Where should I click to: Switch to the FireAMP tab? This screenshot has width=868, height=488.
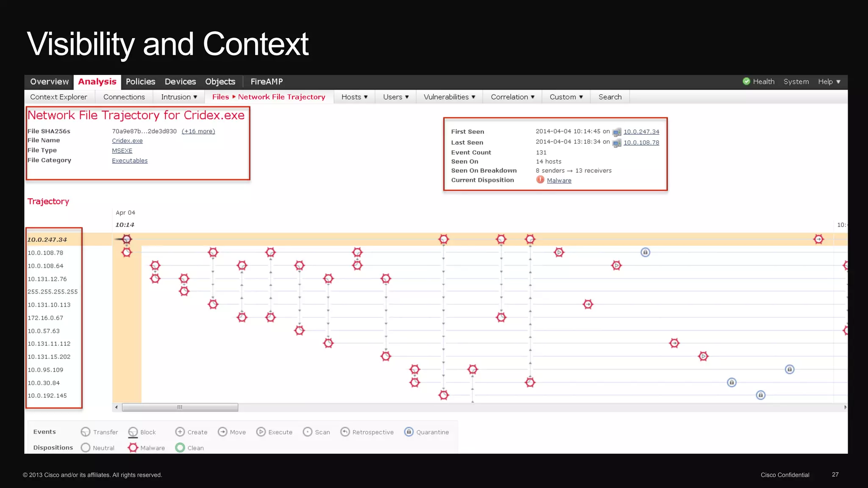267,82
